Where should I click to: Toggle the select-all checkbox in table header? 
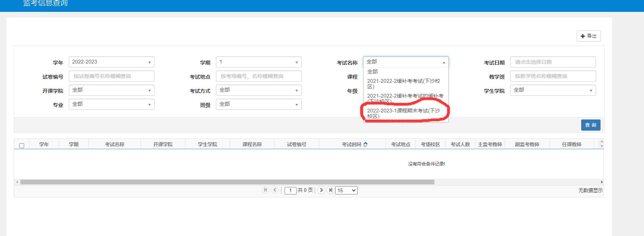pos(22,145)
